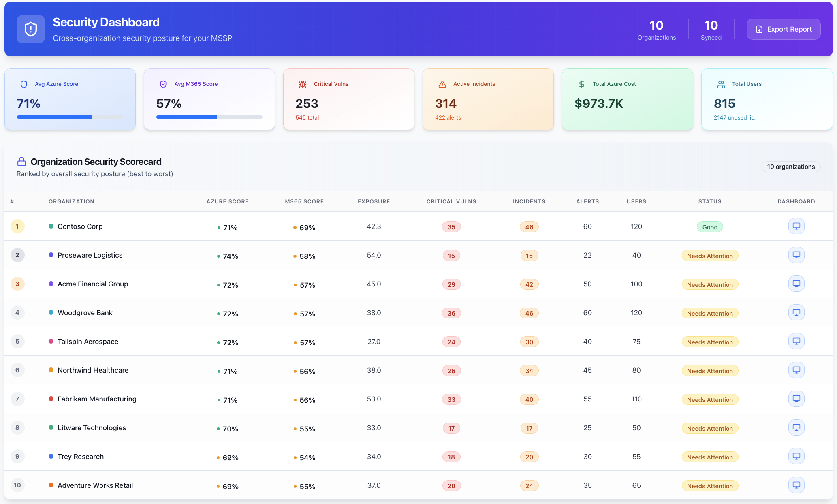The image size is (837, 504).
Task: Click the 2147 unused licenses link
Action: click(x=735, y=117)
